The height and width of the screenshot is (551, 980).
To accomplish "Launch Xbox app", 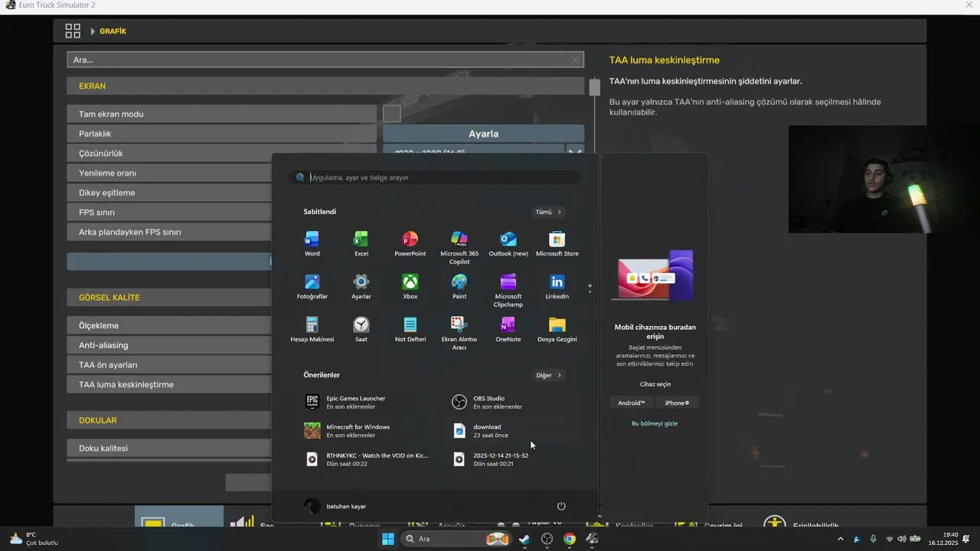I will point(410,286).
